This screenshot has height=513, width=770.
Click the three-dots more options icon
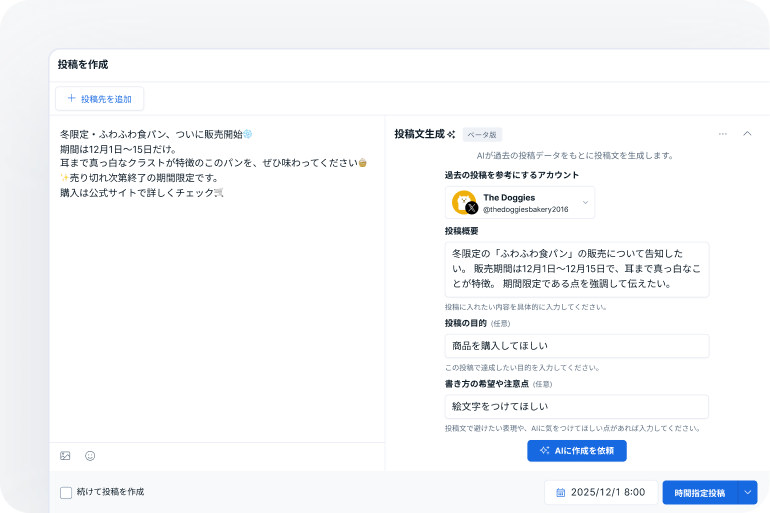pos(722,134)
